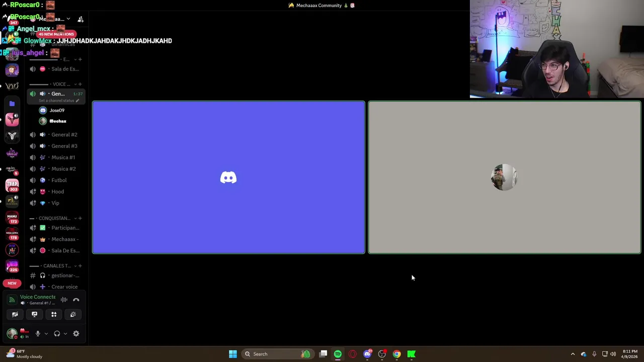Viewport: 644px width, 362px height.
Task: Open the Mechaaax server name dropdown
Action: tap(55, 19)
